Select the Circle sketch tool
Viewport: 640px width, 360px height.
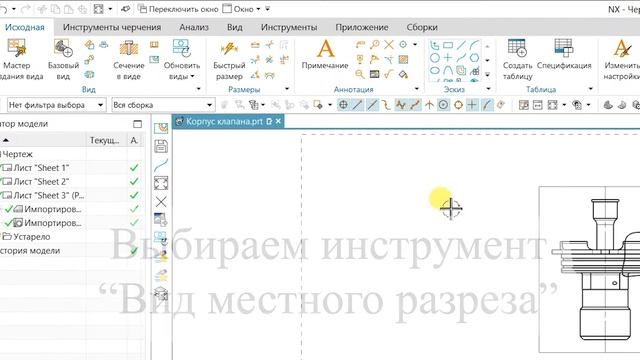pyautogui.click(x=435, y=58)
